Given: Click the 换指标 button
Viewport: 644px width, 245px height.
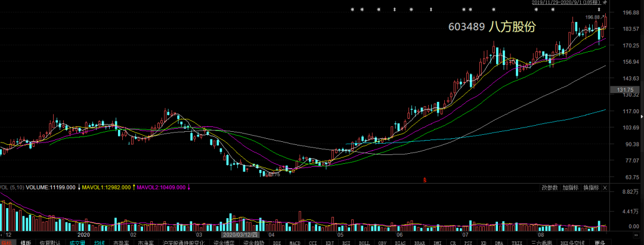Looking at the screenshot, I should [591, 188].
